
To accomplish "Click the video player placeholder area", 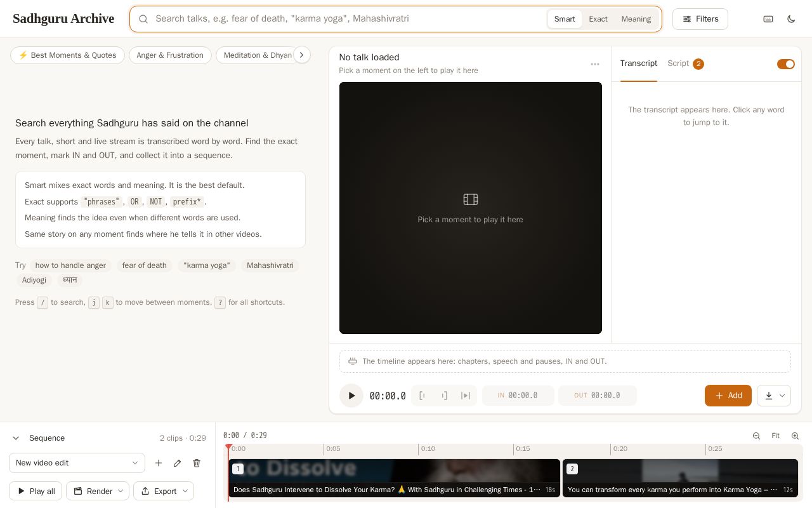I will [471, 208].
